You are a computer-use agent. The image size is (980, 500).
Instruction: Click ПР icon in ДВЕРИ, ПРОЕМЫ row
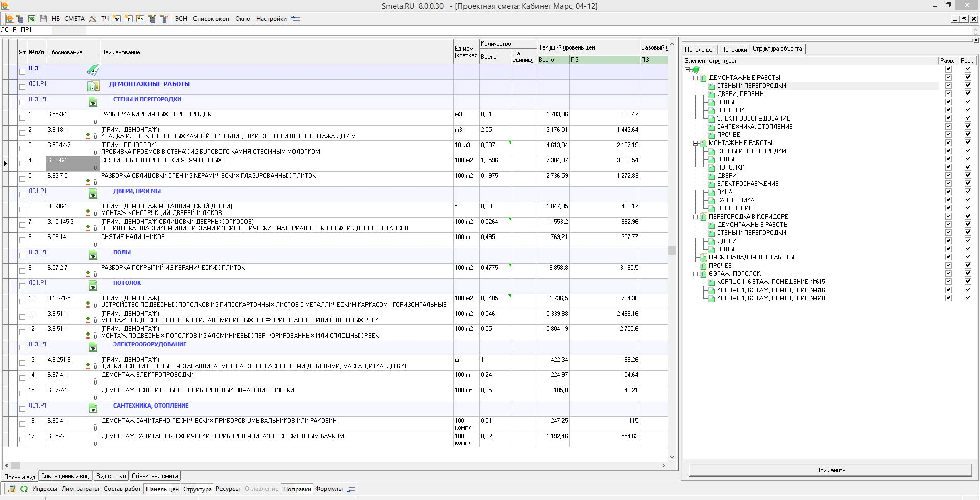[93, 194]
